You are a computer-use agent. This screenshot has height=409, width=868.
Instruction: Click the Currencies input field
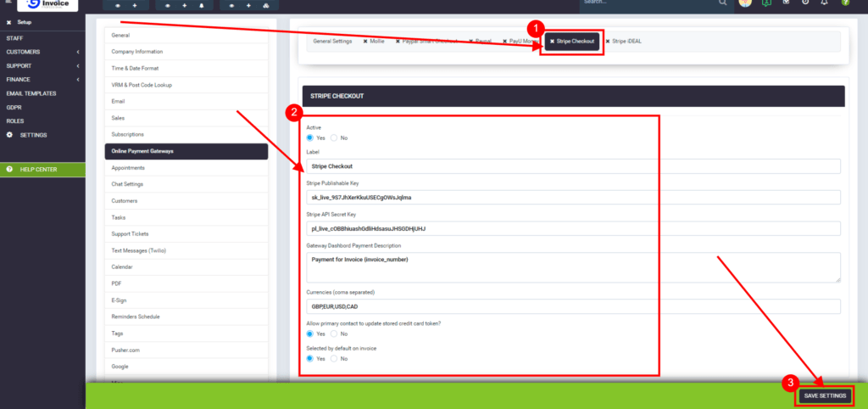pos(574,306)
